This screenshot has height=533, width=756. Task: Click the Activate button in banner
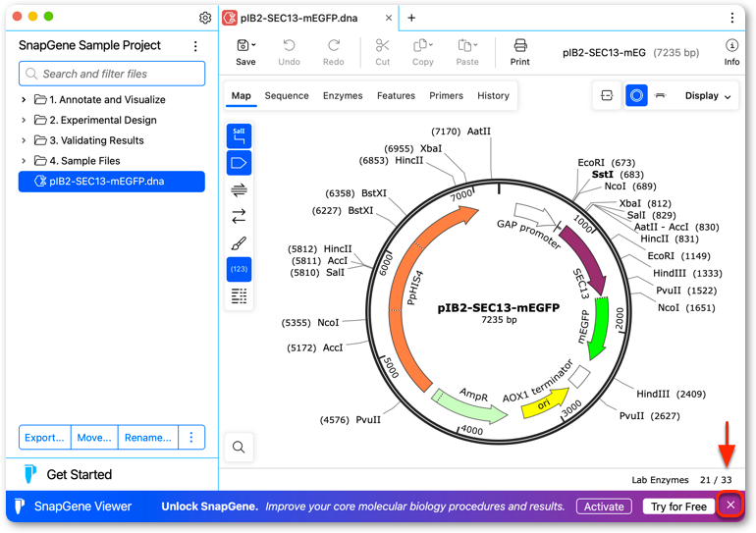pos(604,506)
